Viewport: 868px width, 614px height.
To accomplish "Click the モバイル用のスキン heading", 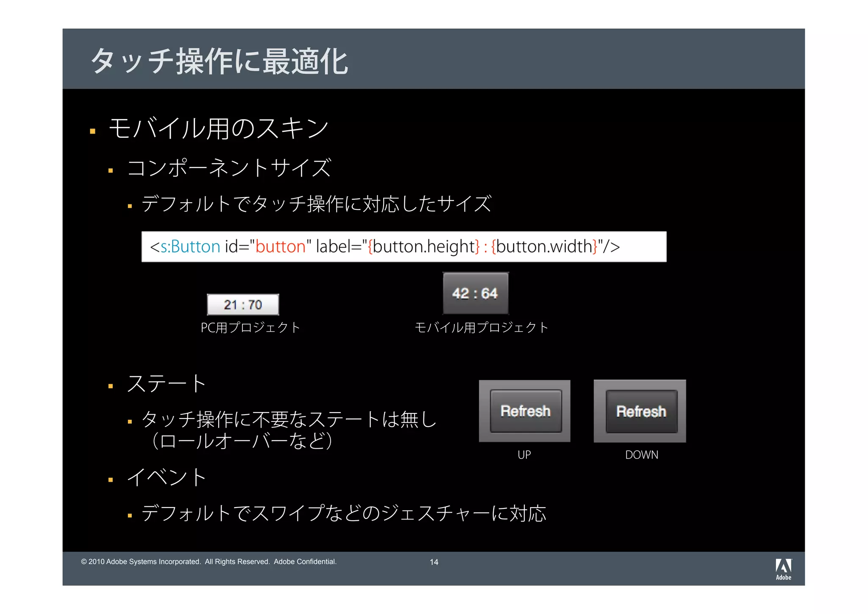I will click(x=218, y=128).
